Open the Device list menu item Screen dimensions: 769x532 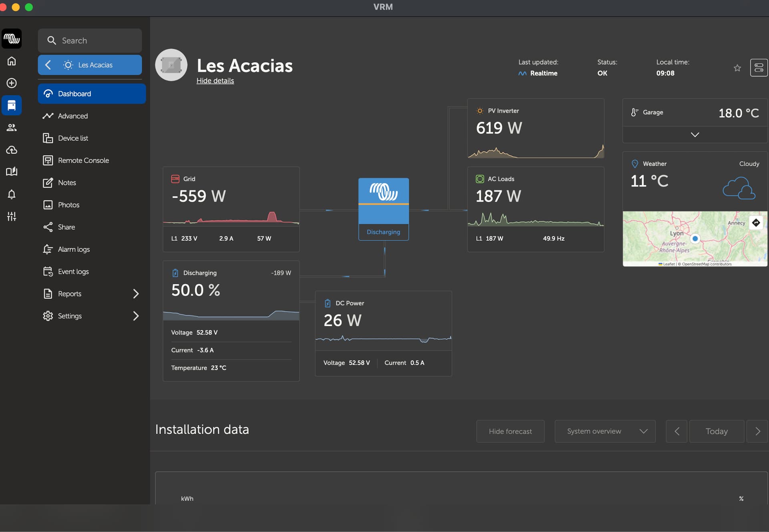click(73, 138)
